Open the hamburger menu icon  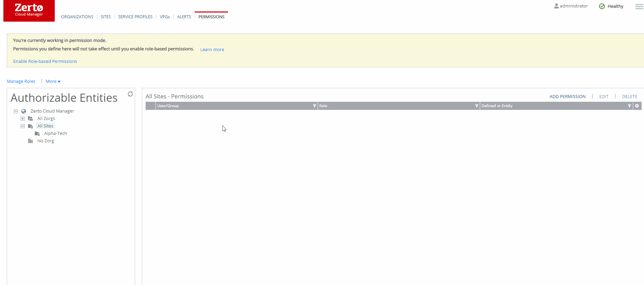[x=639, y=6]
